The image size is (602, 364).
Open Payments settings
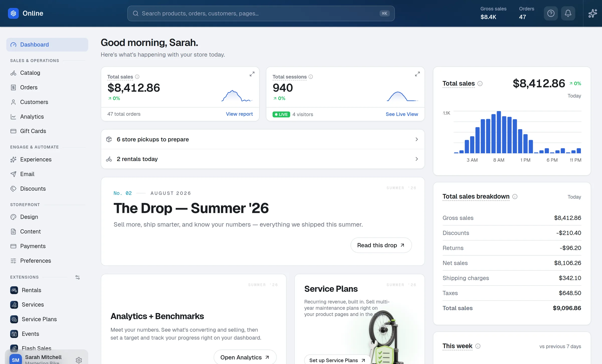coord(47,246)
